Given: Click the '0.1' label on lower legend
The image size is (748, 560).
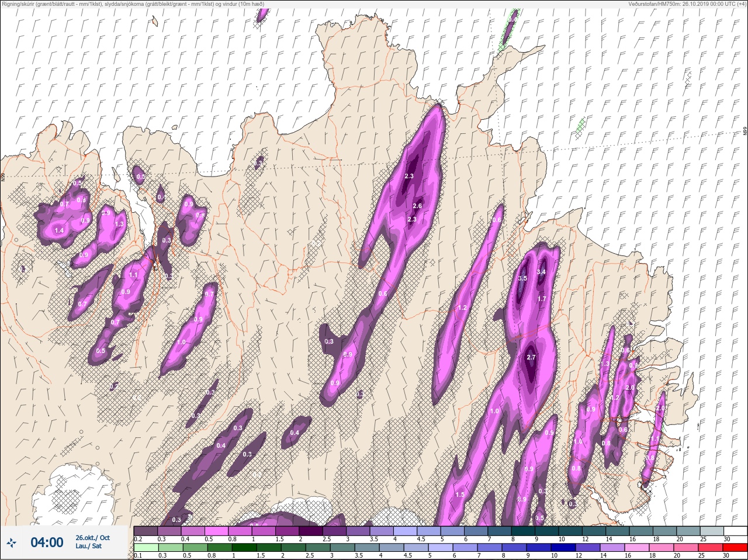Looking at the screenshot, I should click(x=138, y=556).
